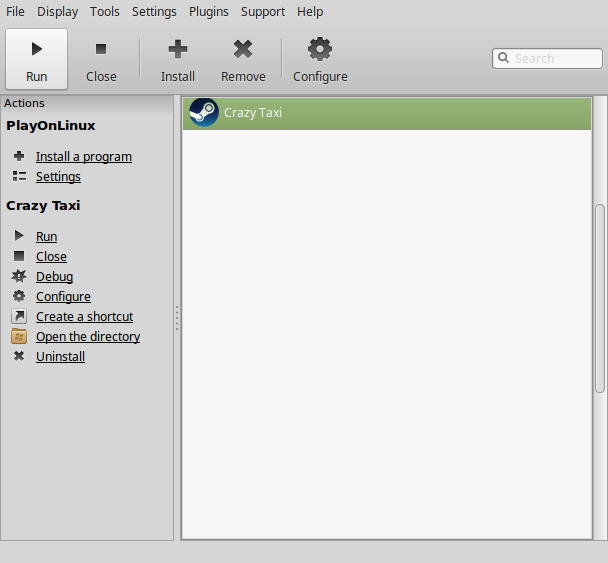Click the plus icon beside Install a program
Image resolution: width=608 pixels, height=563 pixels.
(19, 156)
